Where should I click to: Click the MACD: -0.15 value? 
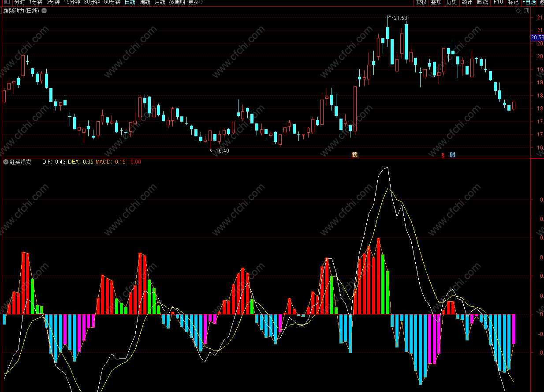pyautogui.click(x=111, y=162)
